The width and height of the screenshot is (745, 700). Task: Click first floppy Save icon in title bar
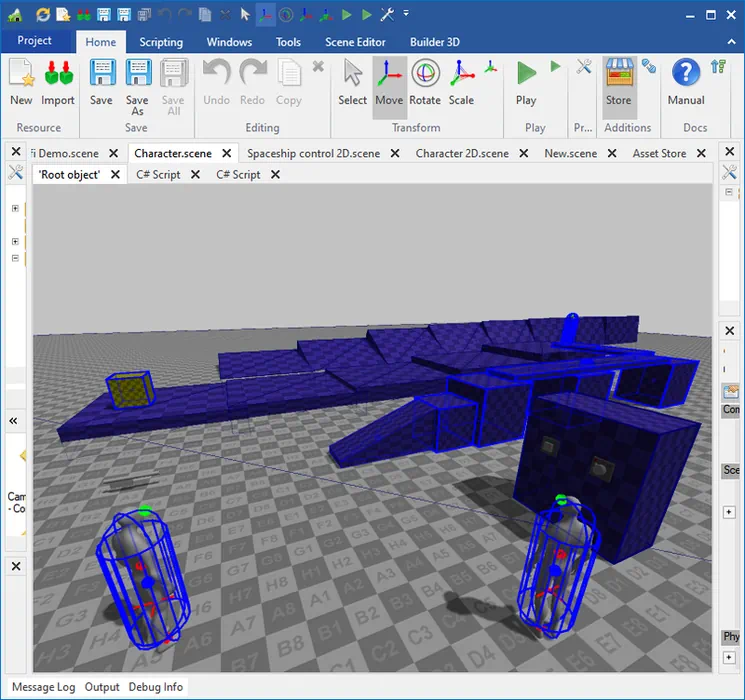(104, 15)
